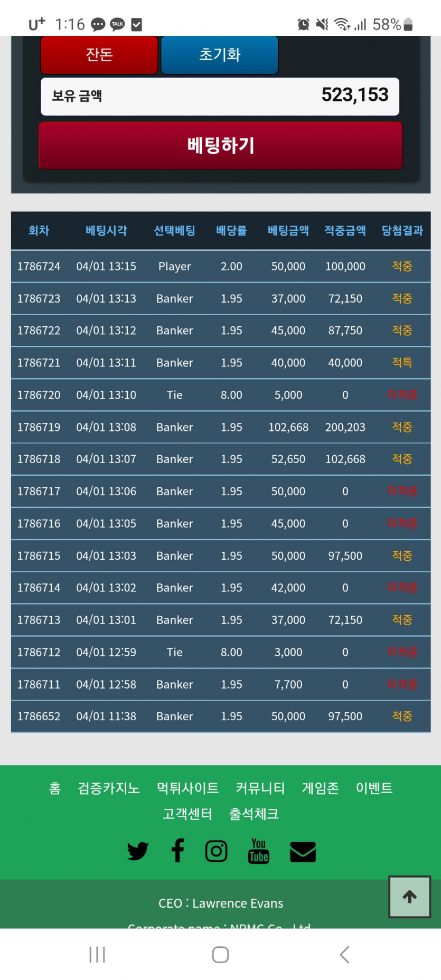Screen dimensions: 441x980
Task: Tap the Android home navigation icon
Action: coord(220,955)
